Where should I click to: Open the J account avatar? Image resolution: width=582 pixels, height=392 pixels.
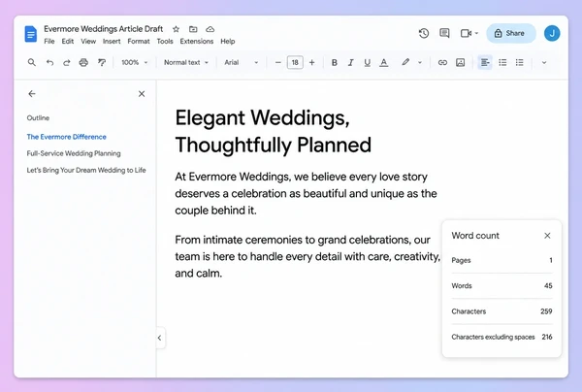552,33
